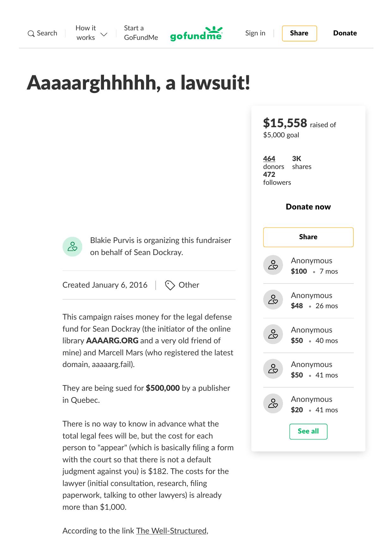Click the search magnifier icon
Screen dimensions: 392x555
pyautogui.click(x=31, y=34)
